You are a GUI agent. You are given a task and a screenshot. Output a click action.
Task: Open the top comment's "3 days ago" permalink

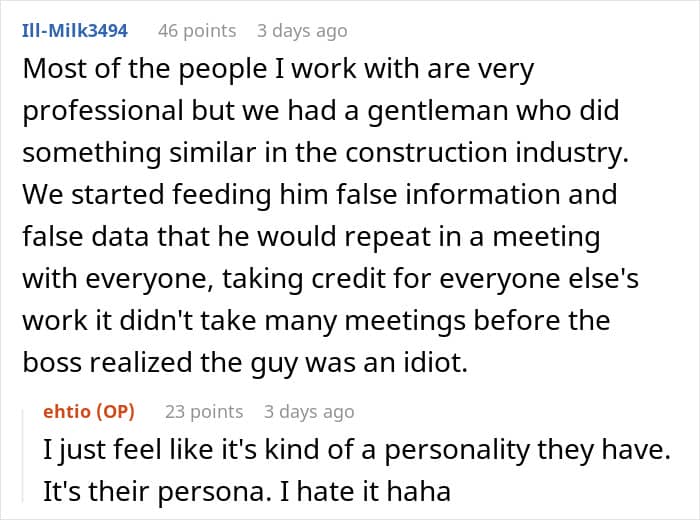302,31
